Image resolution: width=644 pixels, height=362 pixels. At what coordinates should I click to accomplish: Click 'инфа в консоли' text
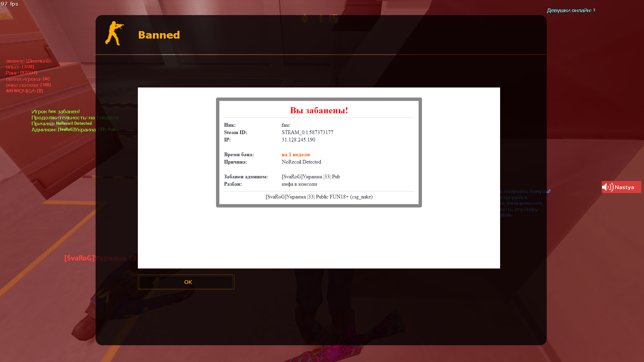299,184
